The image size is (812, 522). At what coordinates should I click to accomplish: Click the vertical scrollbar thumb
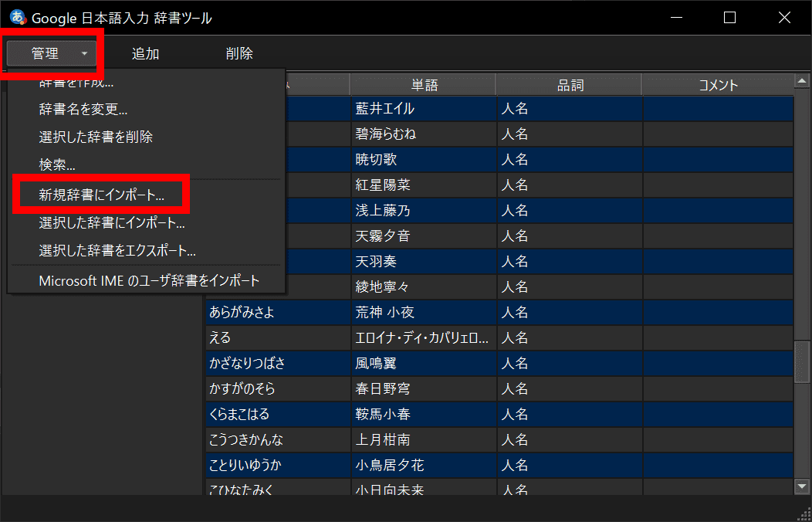pyautogui.click(x=802, y=362)
